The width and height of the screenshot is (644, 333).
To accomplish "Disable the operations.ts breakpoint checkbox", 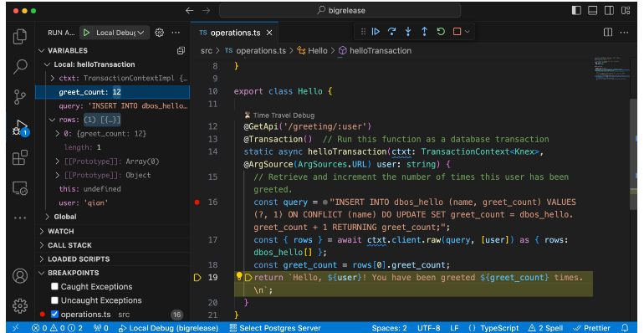I will pos(54,314).
